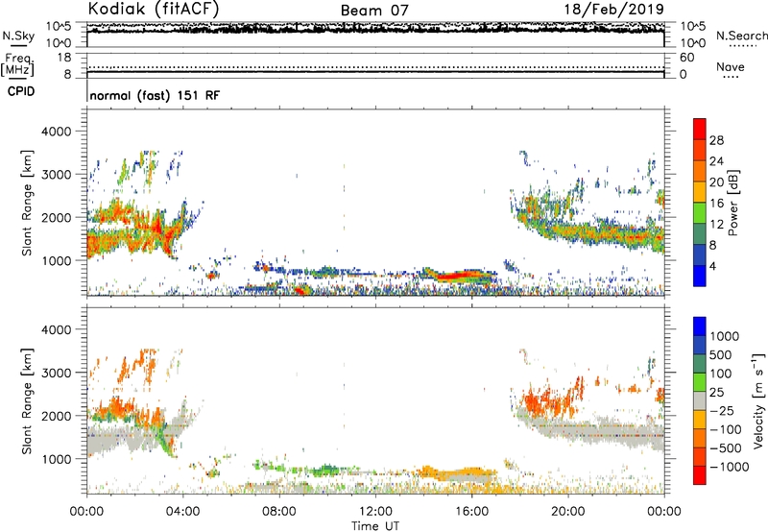This screenshot has width=768, height=532.
Task: Click the '4' power scale value
Action: click(712, 266)
